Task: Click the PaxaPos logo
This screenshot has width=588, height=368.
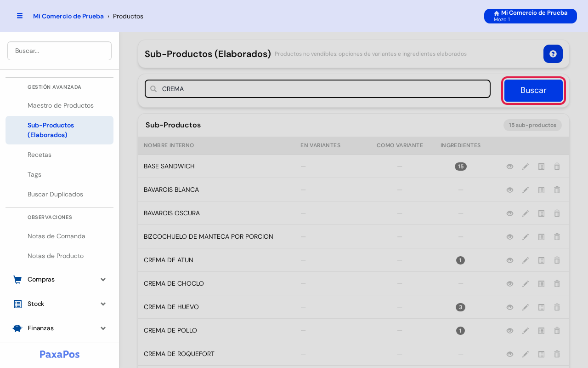Action: click(x=60, y=355)
